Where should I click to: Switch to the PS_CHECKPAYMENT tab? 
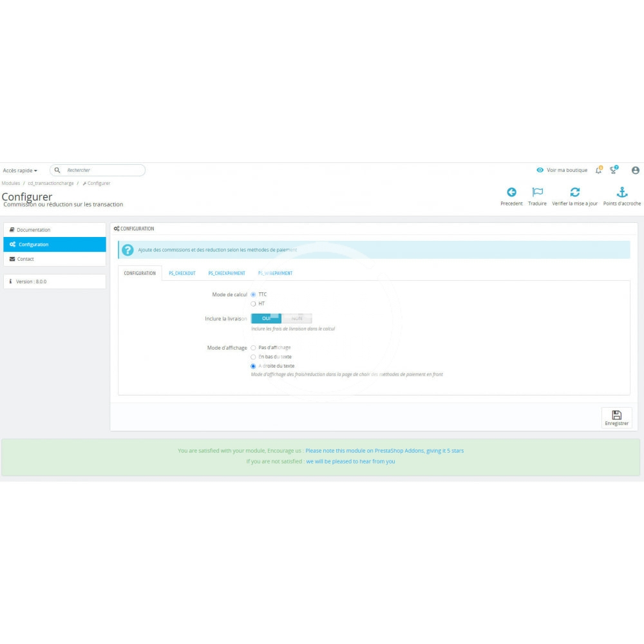[227, 273]
